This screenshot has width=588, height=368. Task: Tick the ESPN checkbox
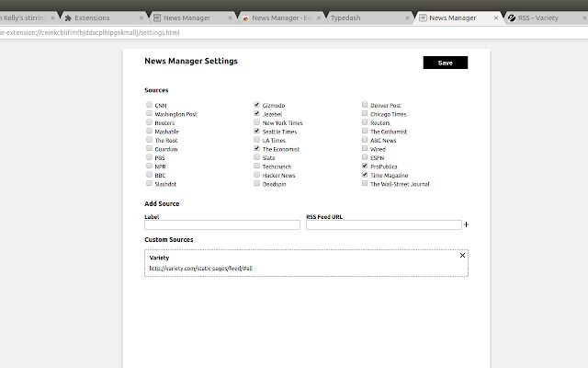coord(365,157)
